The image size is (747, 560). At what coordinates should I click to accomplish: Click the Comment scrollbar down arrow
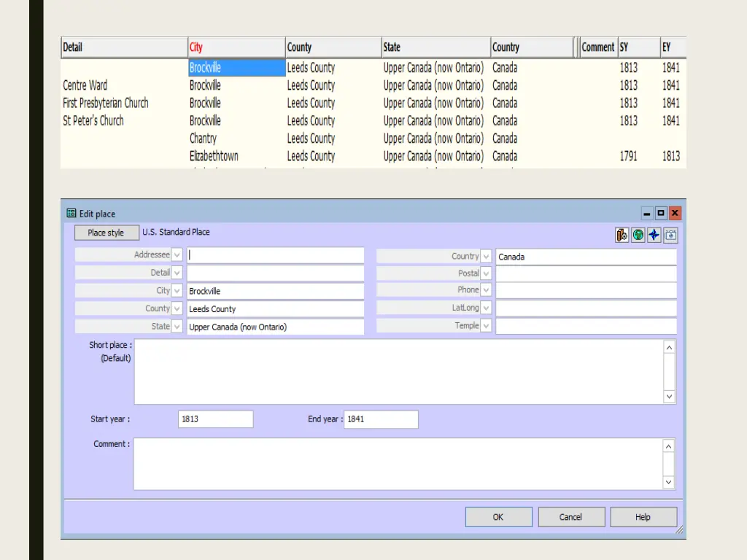pyautogui.click(x=669, y=482)
